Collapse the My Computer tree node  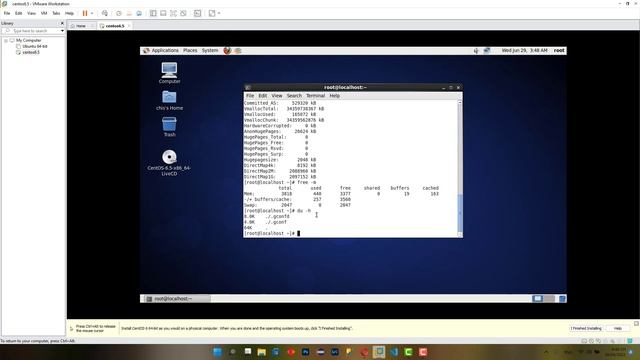pyautogui.click(x=6, y=40)
